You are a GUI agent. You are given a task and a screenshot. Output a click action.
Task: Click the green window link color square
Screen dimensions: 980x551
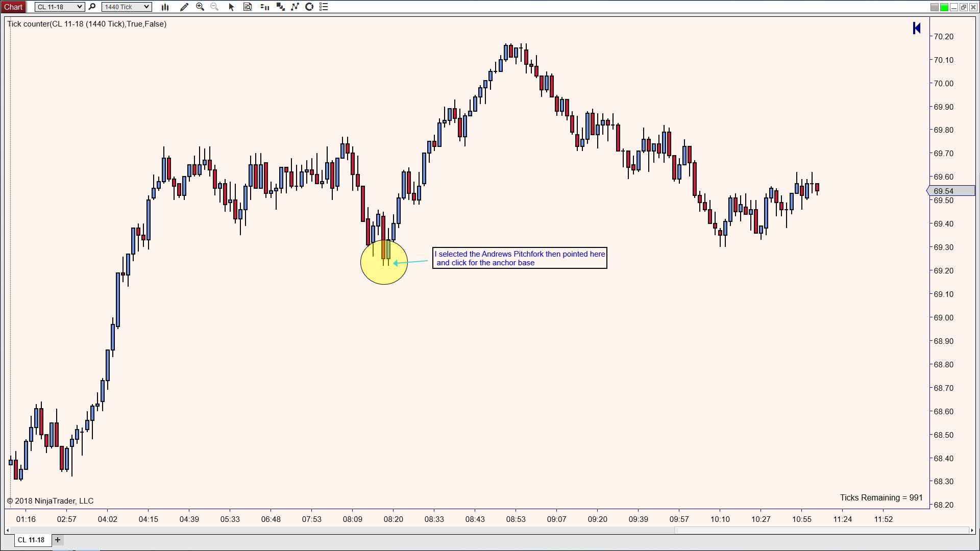point(944,7)
